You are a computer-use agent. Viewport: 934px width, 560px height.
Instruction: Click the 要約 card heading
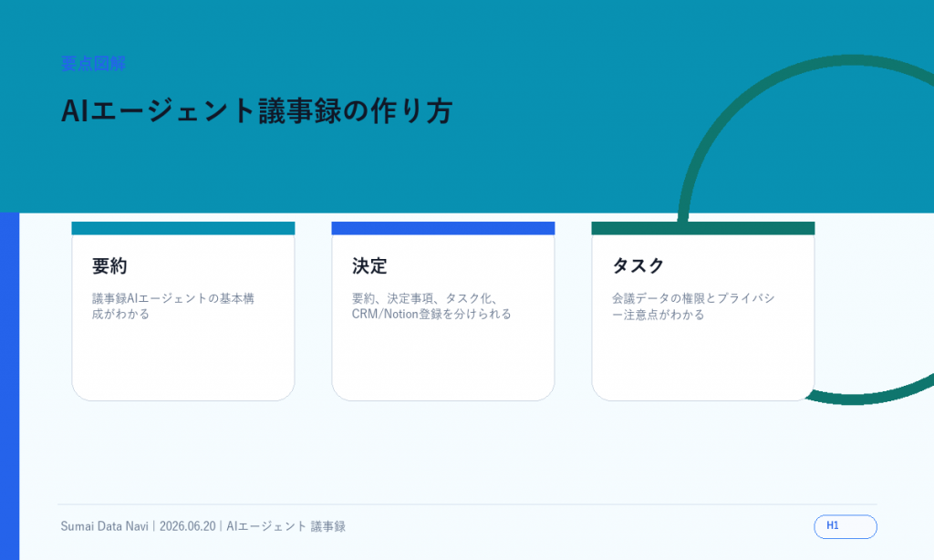pyautogui.click(x=109, y=265)
